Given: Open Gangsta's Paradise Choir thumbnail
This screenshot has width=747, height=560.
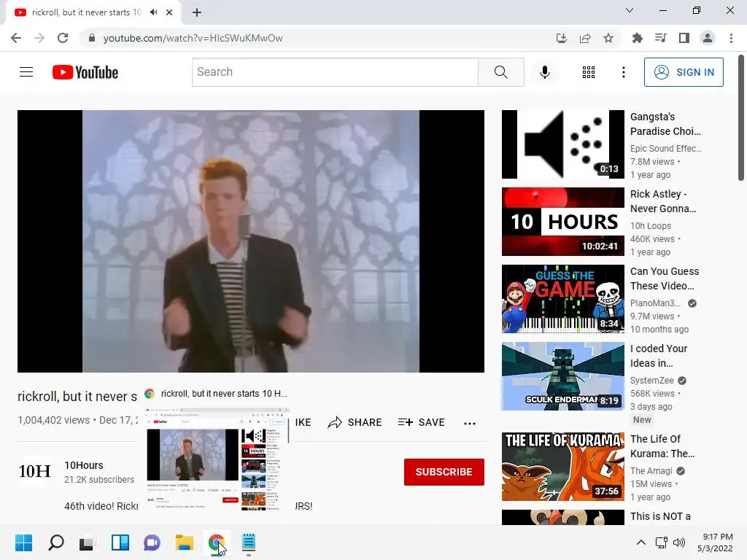Looking at the screenshot, I should tap(562, 144).
